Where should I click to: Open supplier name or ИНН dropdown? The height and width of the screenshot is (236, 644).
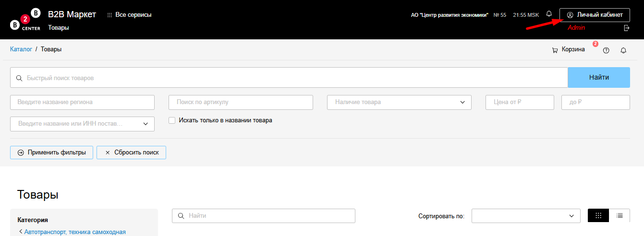click(82, 124)
